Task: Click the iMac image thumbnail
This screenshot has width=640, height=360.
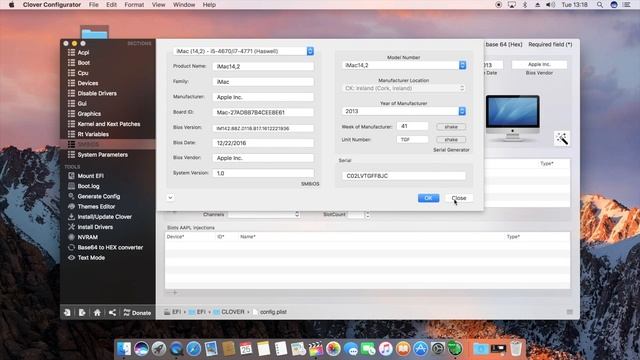Action: click(x=513, y=118)
